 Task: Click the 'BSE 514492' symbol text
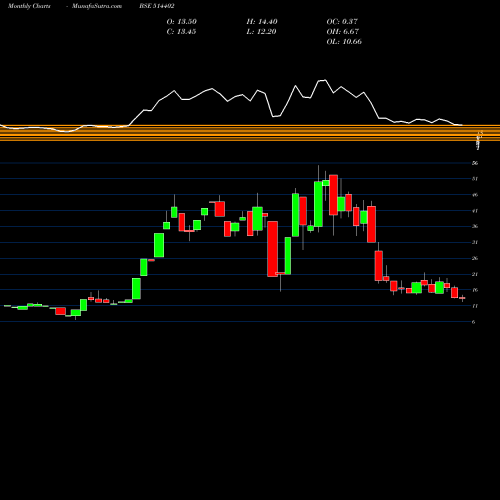coord(157,6)
